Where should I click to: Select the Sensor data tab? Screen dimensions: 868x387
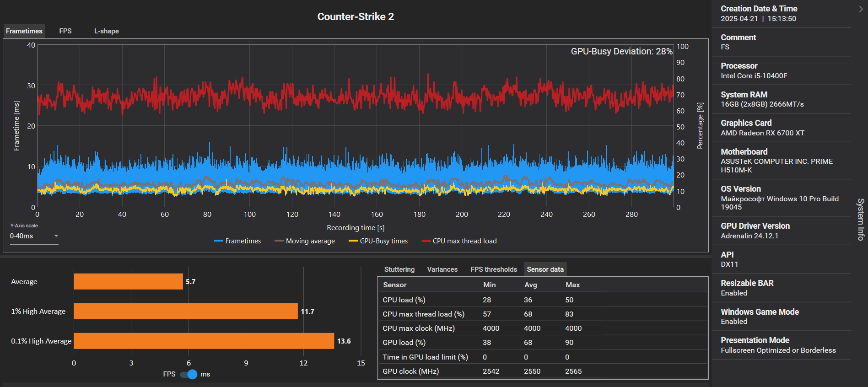545,269
